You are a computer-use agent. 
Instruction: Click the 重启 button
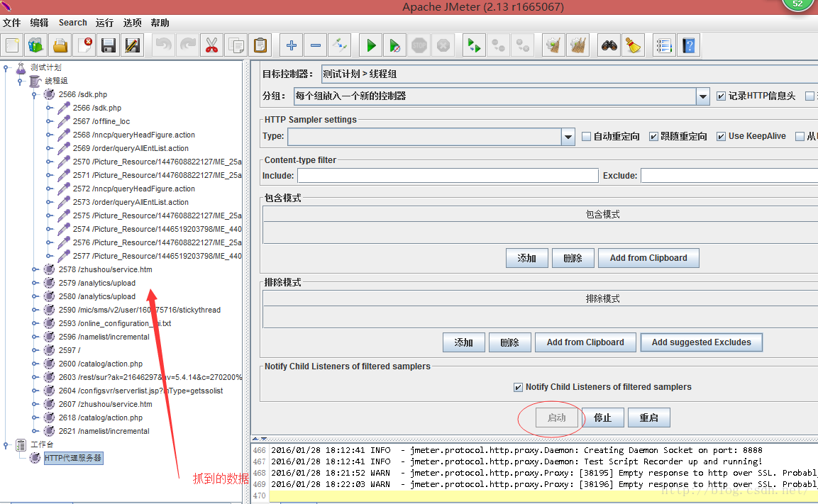(x=649, y=418)
